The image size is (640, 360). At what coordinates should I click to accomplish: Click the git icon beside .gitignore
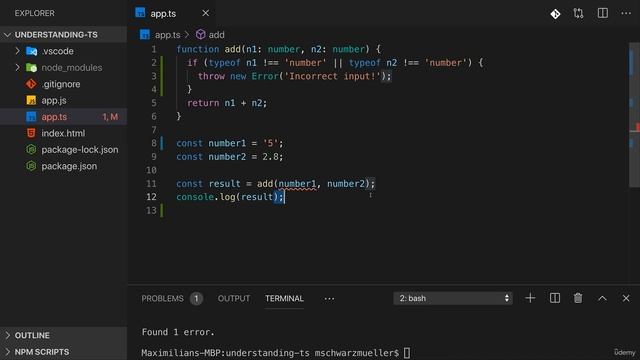tap(31, 84)
